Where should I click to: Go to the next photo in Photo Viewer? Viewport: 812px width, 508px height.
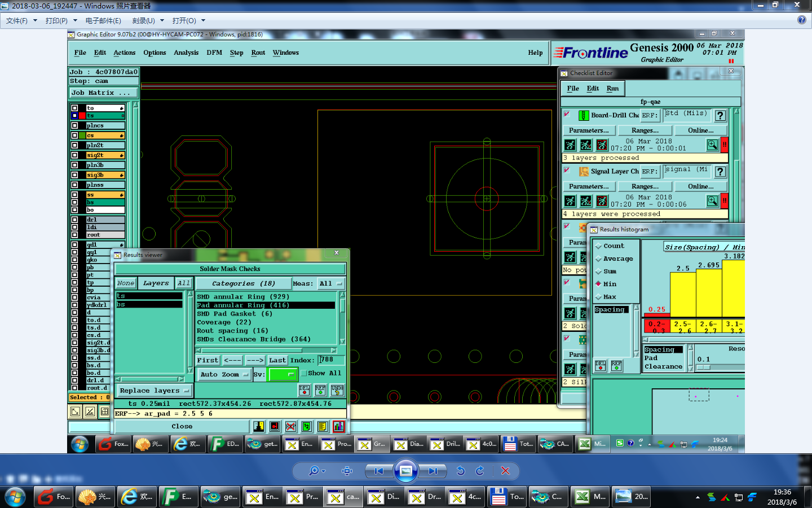tap(433, 471)
